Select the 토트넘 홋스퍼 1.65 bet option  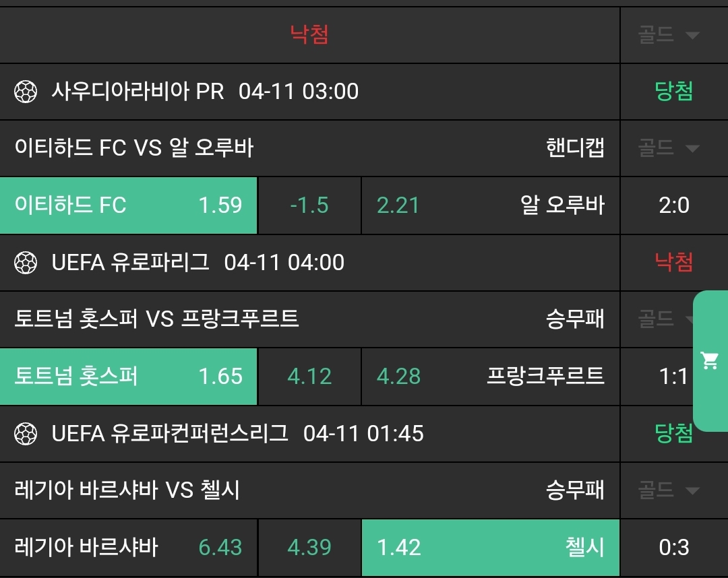pyautogui.click(x=129, y=377)
